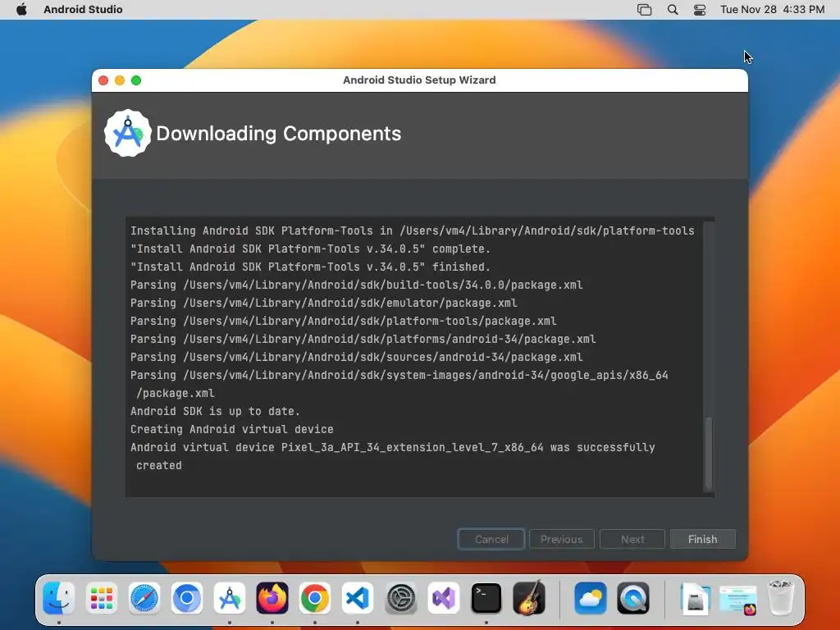Open Finder from the dock
The image size is (840, 630).
pyautogui.click(x=58, y=598)
